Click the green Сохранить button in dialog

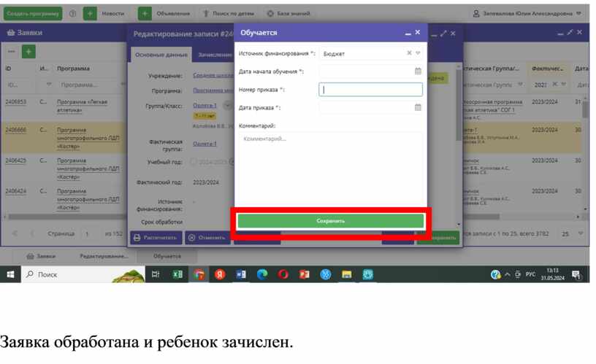[330, 220]
